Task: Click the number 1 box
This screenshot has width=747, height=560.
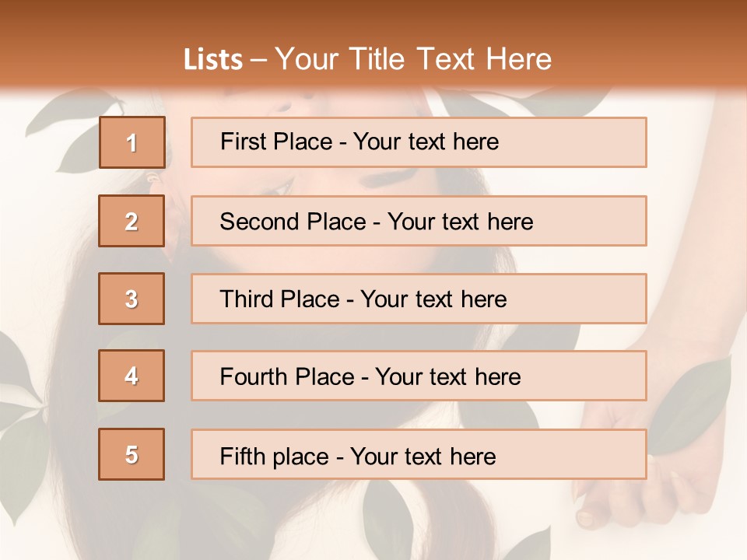Action: point(132,142)
